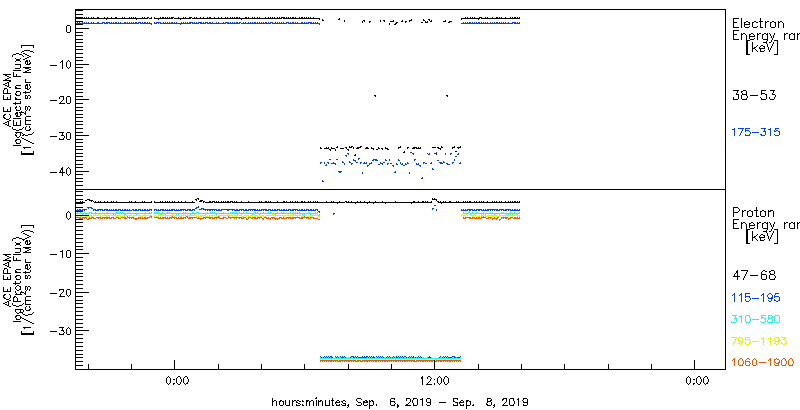Click the 47-68 proton energy legend label
The height and width of the screenshot is (410, 800).
coord(754,276)
